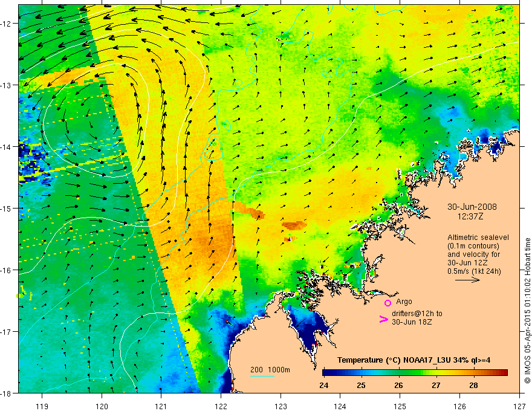Click the 'Argo' legend label
532x411 pixels.
pos(404,302)
